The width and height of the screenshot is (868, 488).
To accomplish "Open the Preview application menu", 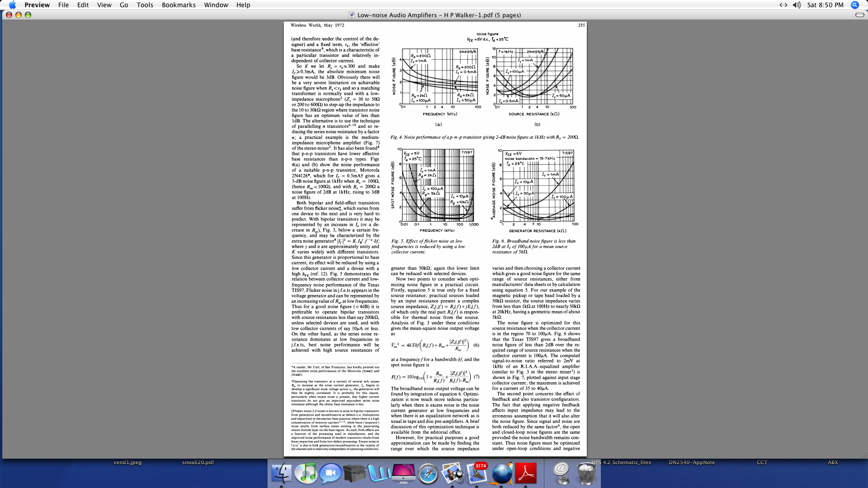I will pos(37,5).
